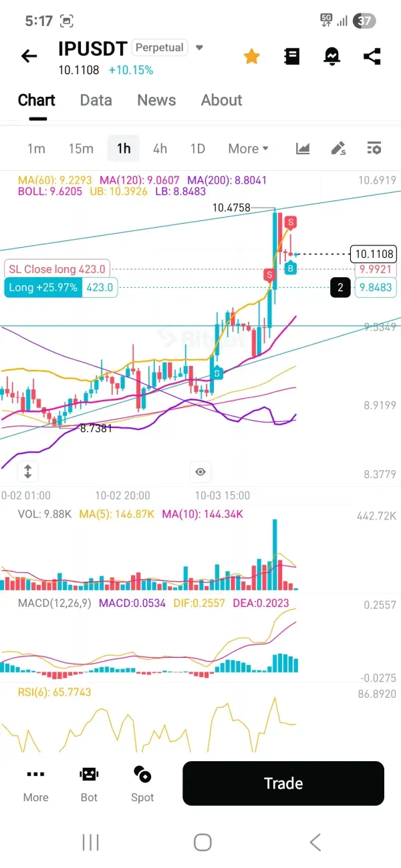Tap the vertical chart resize arrows

[27, 471]
